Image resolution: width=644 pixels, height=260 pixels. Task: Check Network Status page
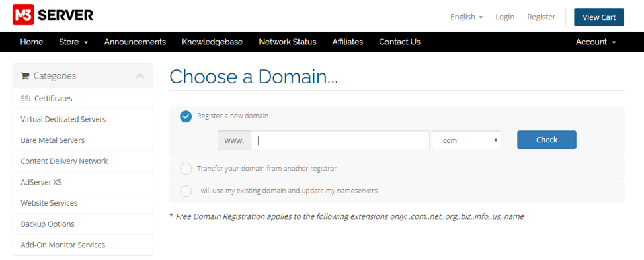click(288, 42)
